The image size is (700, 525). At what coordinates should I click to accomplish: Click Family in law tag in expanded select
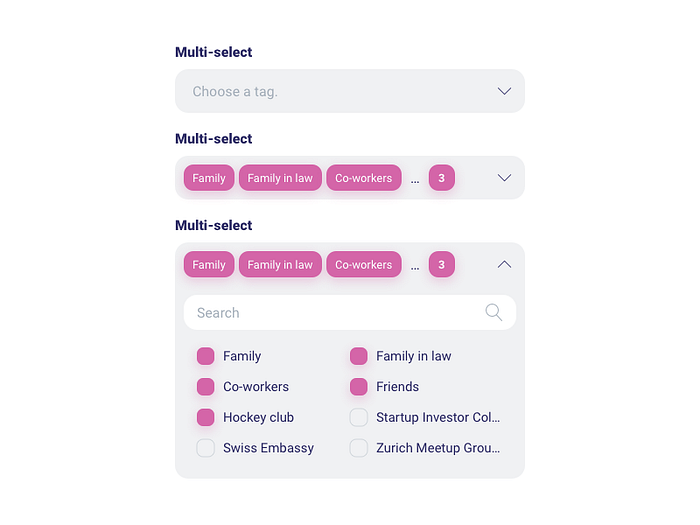[x=280, y=264]
